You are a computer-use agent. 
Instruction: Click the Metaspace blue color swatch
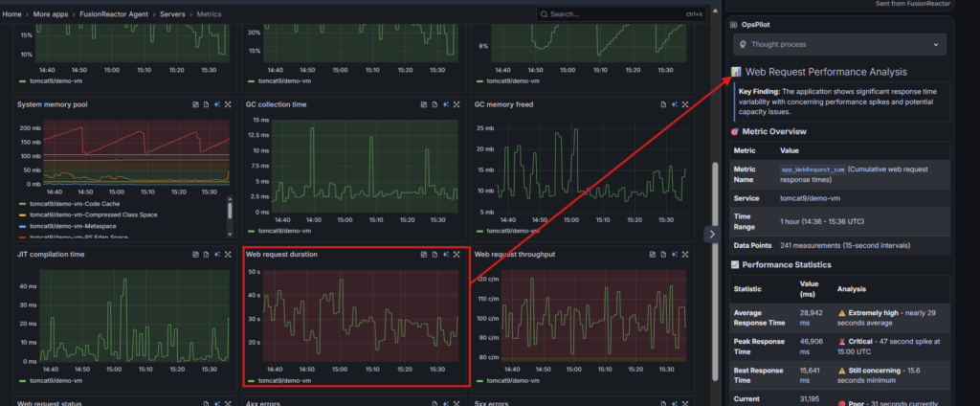pos(23,225)
